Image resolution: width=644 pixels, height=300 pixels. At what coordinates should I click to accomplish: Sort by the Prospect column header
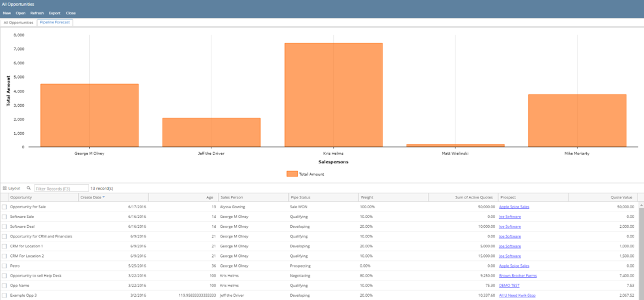533,197
